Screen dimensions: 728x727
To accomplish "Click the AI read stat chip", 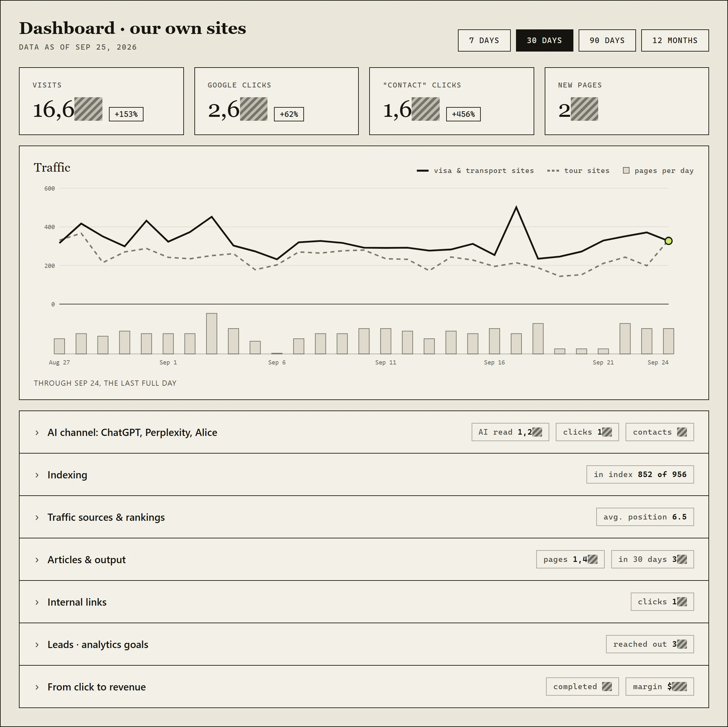I will point(510,432).
